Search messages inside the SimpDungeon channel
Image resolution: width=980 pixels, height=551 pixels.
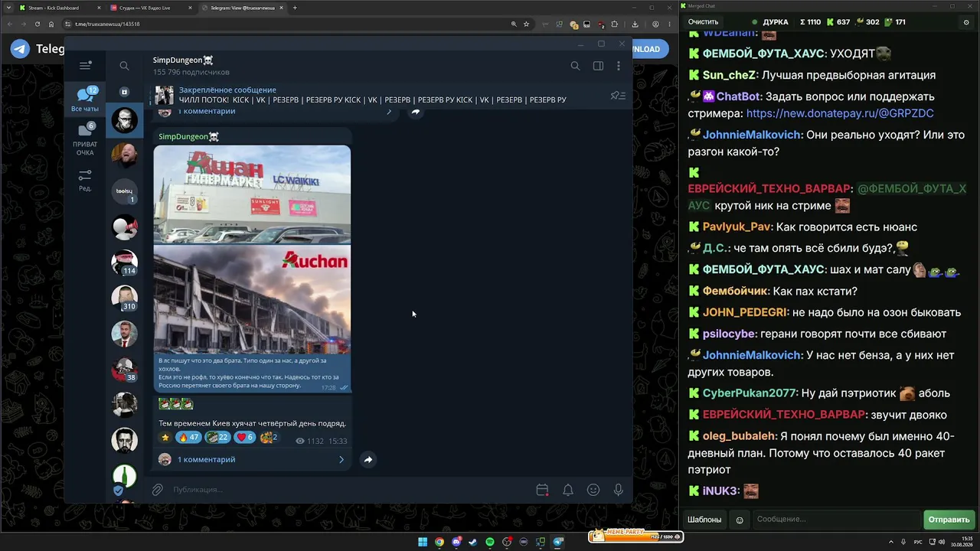575,66
